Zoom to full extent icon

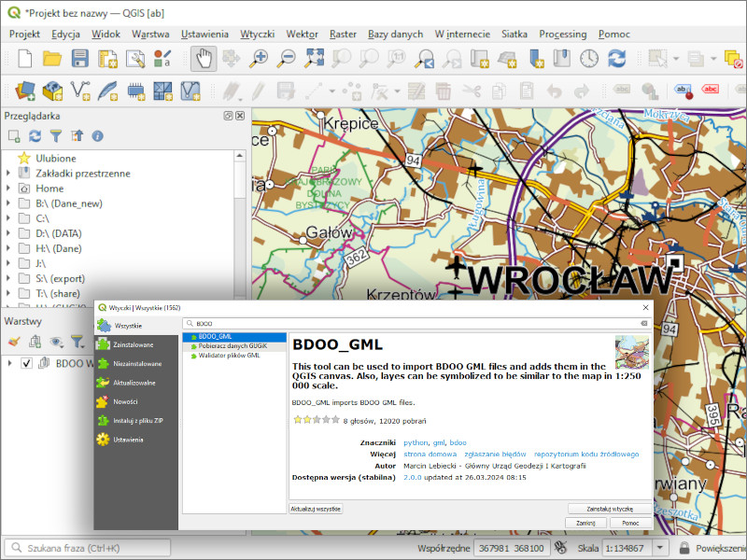315,59
